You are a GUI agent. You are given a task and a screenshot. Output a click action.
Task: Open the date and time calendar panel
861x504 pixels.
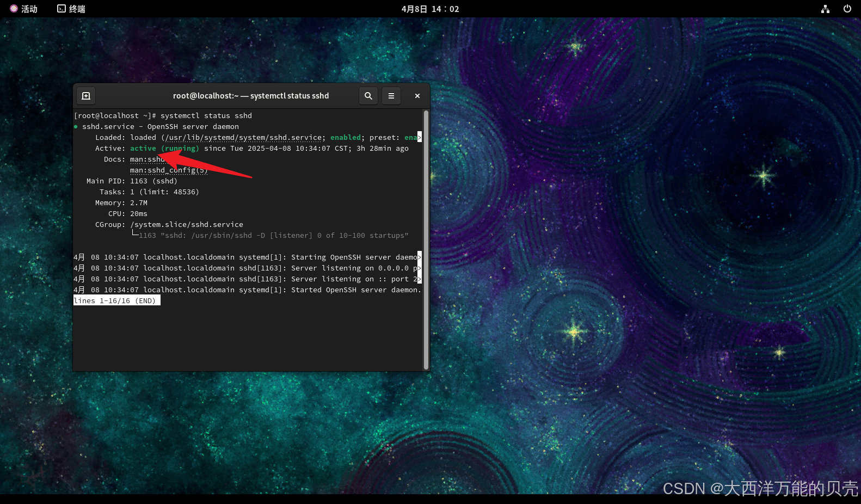[430, 9]
